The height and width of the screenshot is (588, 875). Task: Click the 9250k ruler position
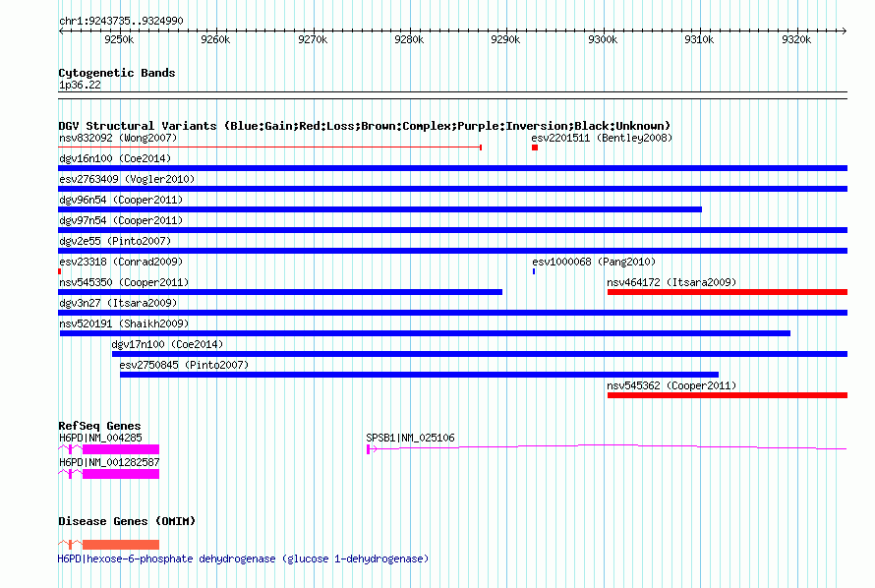click(119, 39)
